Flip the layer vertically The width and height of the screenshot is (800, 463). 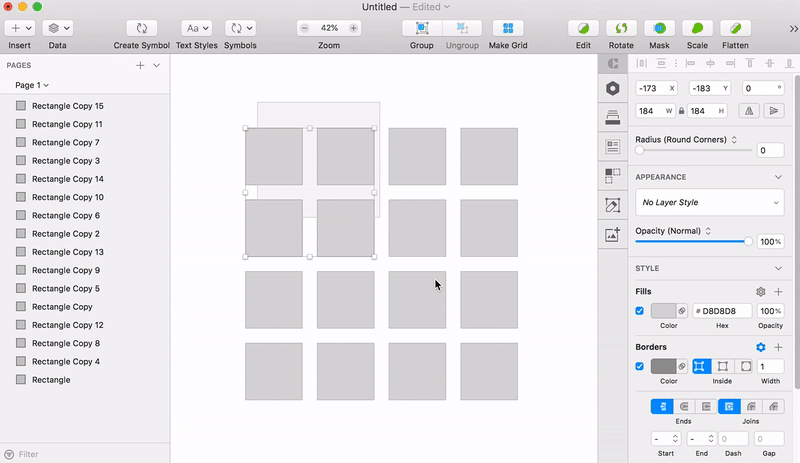[x=774, y=111]
